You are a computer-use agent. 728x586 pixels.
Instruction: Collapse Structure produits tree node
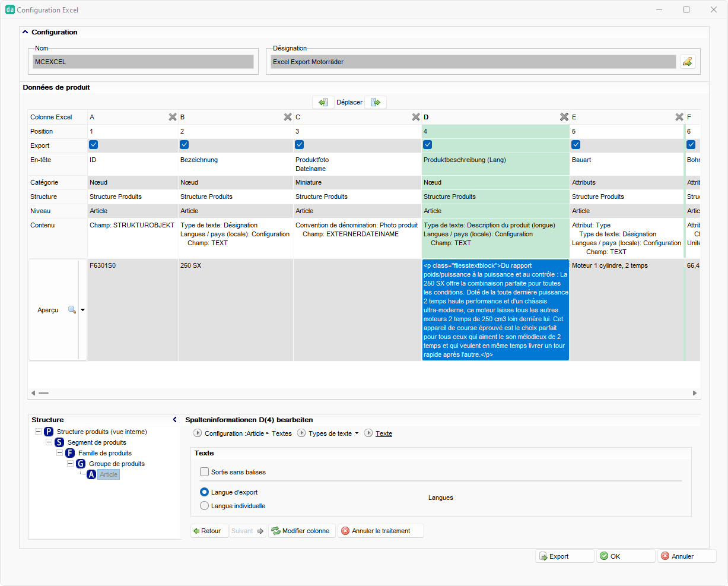click(38, 432)
